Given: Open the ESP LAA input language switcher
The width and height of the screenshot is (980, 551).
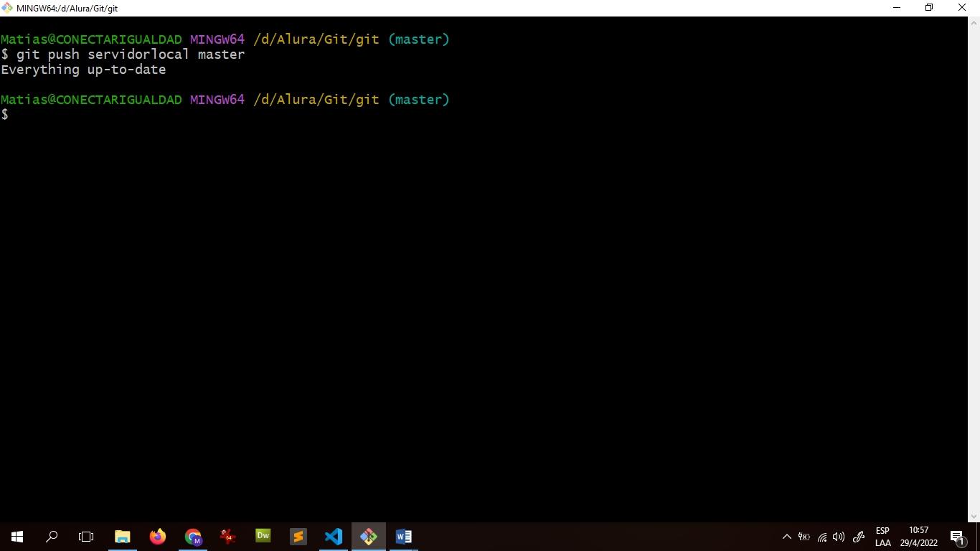Looking at the screenshot, I should 882,537.
